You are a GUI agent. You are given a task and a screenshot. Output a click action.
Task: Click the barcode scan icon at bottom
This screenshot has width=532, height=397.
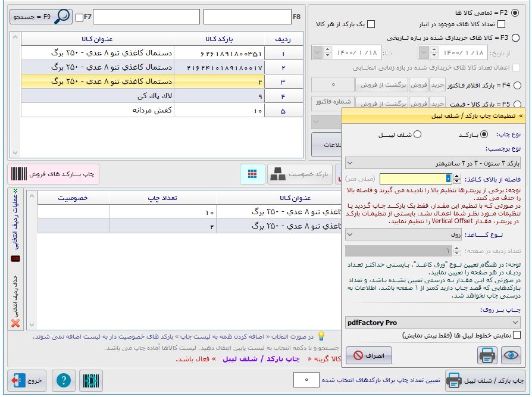[x=90, y=380]
